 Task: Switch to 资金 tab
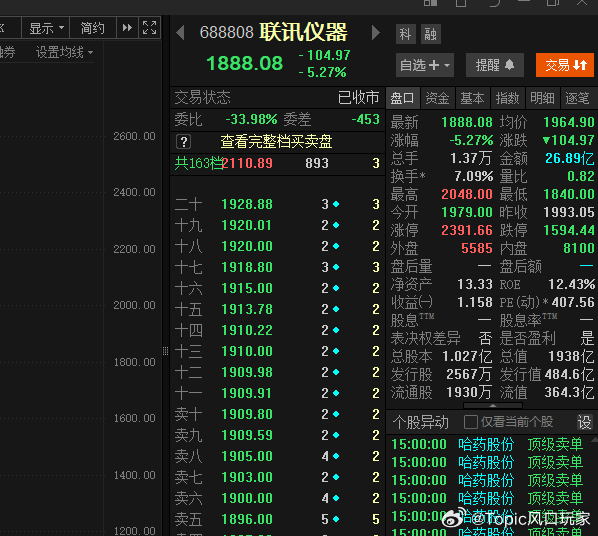[437, 98]
